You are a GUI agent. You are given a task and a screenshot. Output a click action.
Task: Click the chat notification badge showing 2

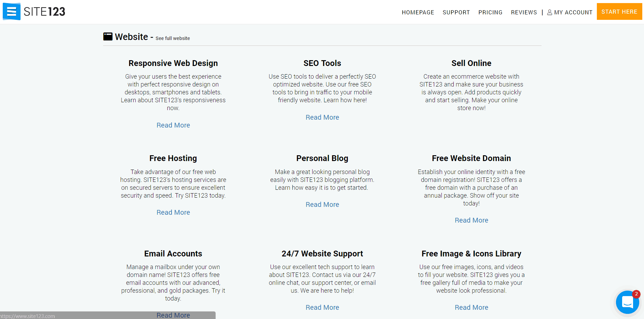tap(636, 294)
